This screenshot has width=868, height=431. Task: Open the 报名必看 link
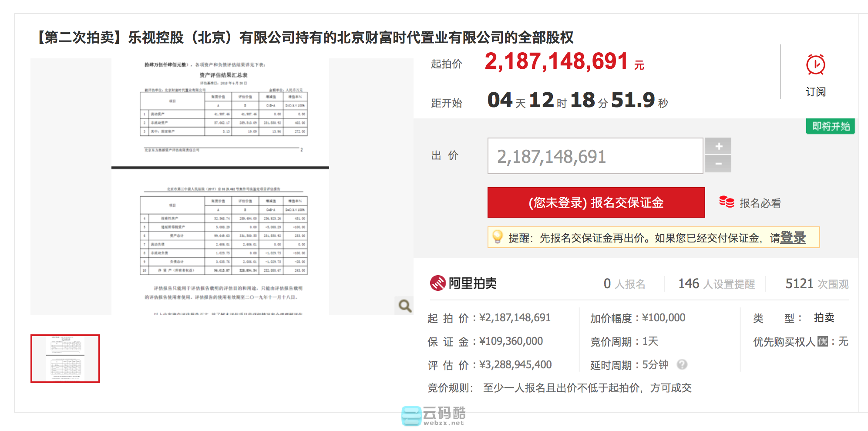tap(760, 203)
